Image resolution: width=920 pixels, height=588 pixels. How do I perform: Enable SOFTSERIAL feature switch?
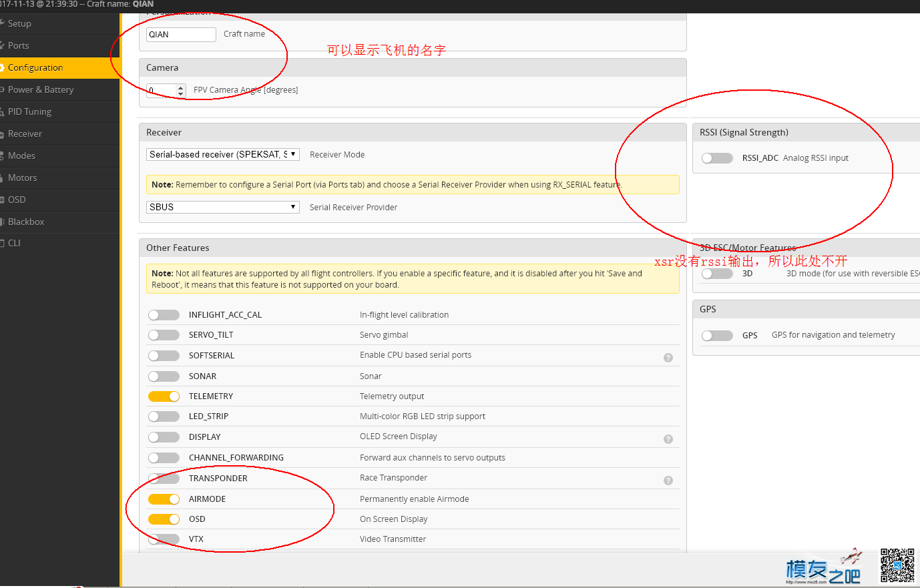[x=164, y=356]
